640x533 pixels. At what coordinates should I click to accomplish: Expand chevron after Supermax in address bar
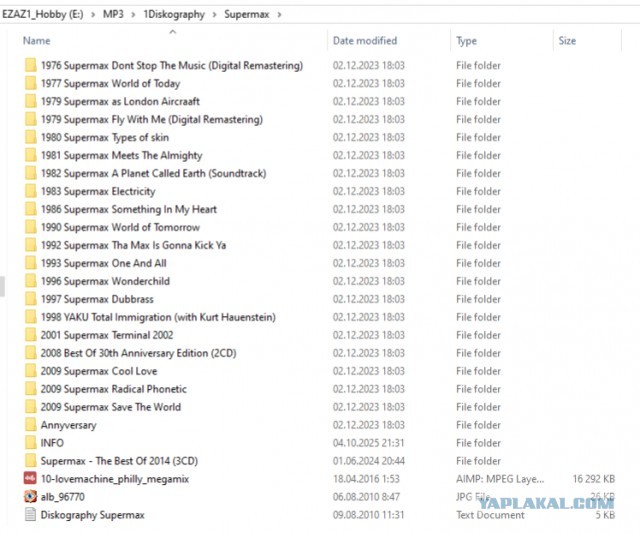click(279, 15)
